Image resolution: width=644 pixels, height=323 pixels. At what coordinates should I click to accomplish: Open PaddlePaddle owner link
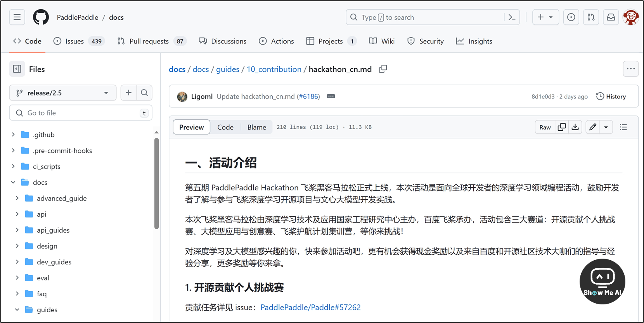[78, 17]
